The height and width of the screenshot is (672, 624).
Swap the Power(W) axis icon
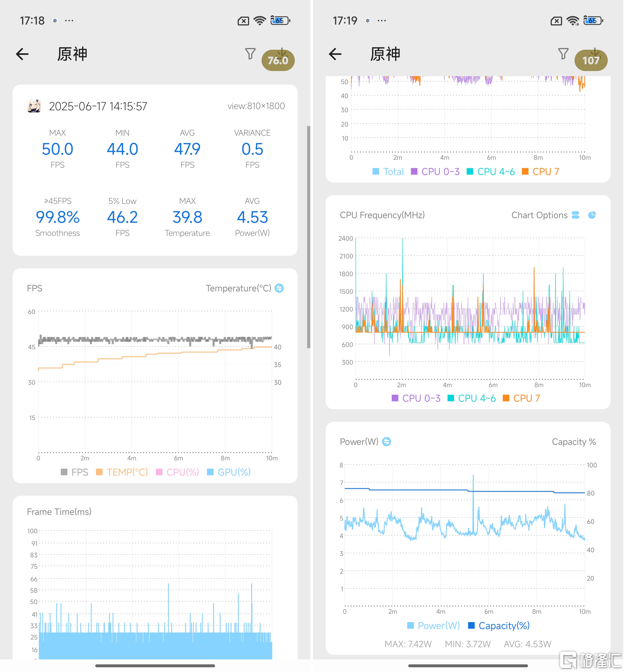click(x=386, y=441)
